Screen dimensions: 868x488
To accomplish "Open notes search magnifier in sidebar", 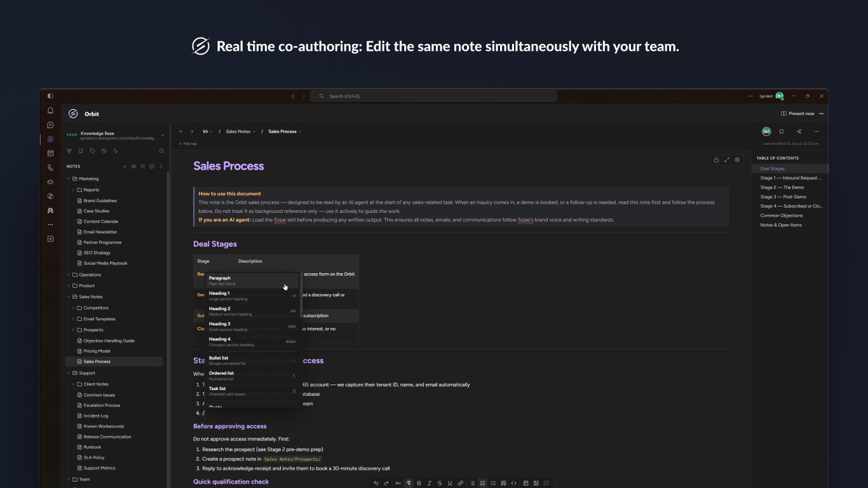I will tap(161, 151).
